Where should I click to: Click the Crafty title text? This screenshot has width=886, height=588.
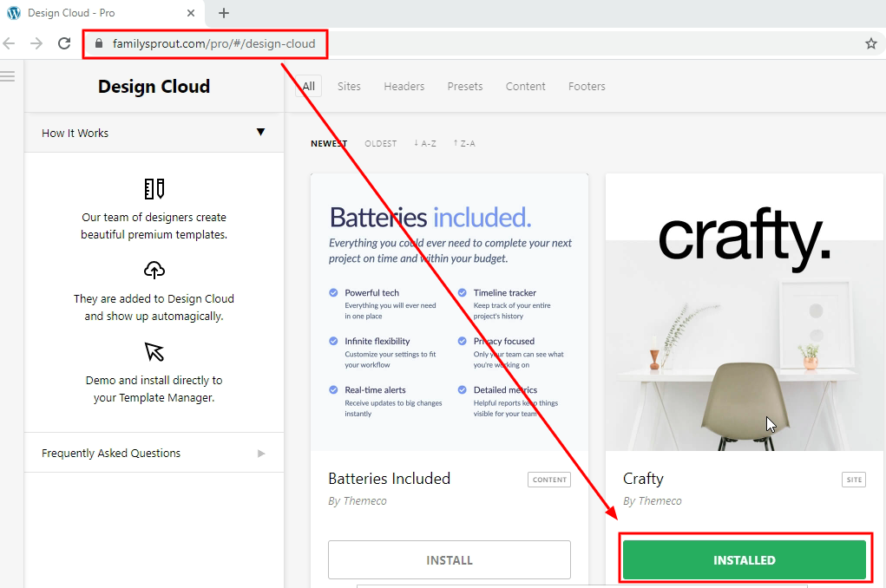click(x=643, y=479)
